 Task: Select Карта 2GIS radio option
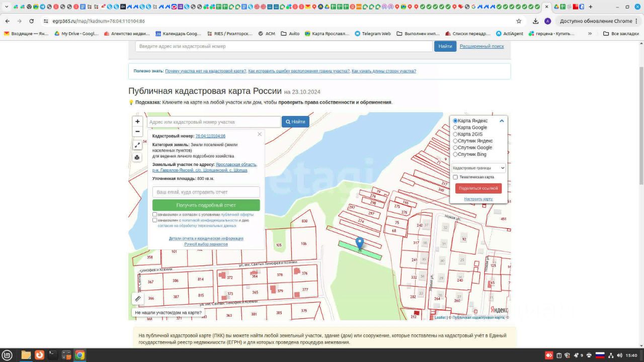[455, 134]
